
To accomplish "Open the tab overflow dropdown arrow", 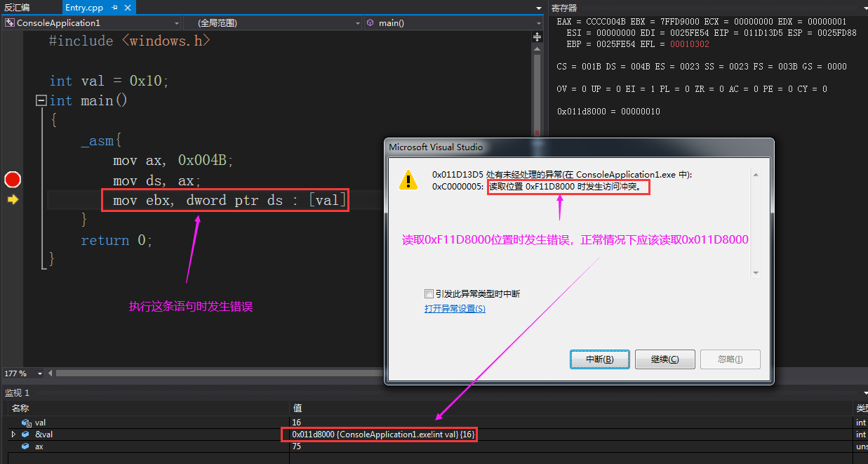I will click(x=538, y=7).
